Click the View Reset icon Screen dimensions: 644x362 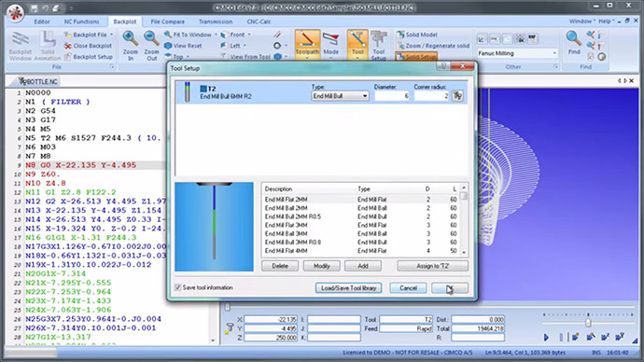[x=168, y=46]
